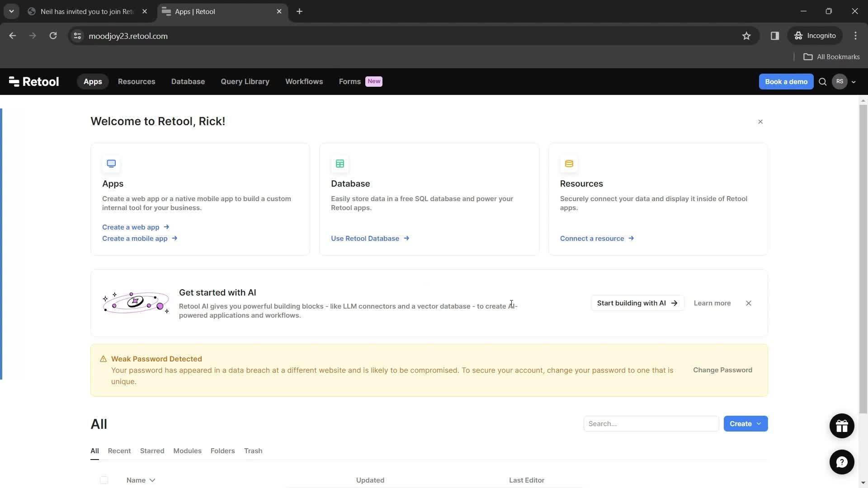The image size is (868, 488).
Task: Click the Last Editor column header
Action: [x=527, y=480]
